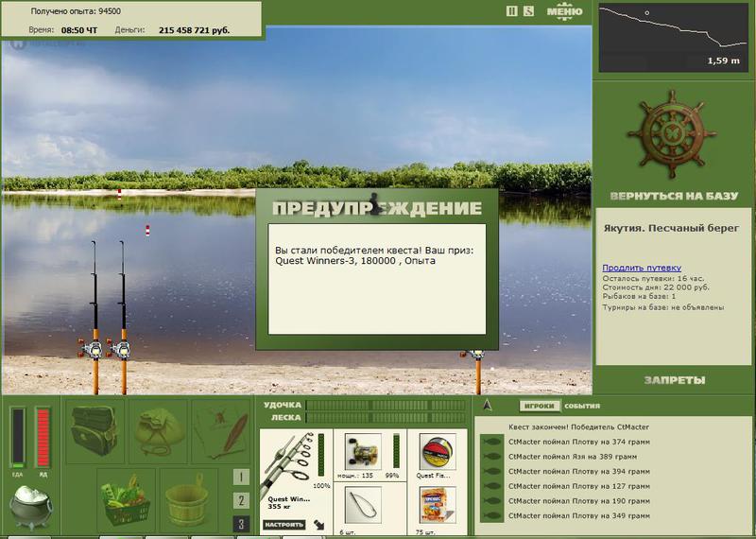Click fish icon beside Плотву на 127 грамм
The image size is (756, 539).
click(x=492, y=486)
